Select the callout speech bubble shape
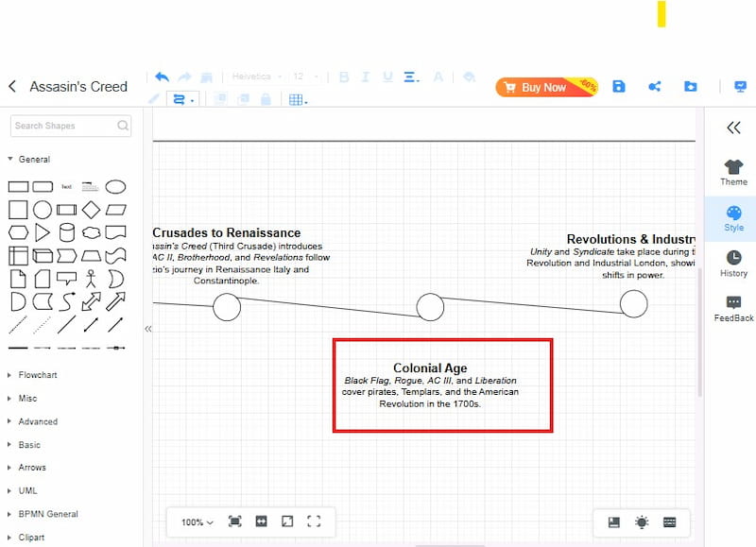 tap(66, 279)
